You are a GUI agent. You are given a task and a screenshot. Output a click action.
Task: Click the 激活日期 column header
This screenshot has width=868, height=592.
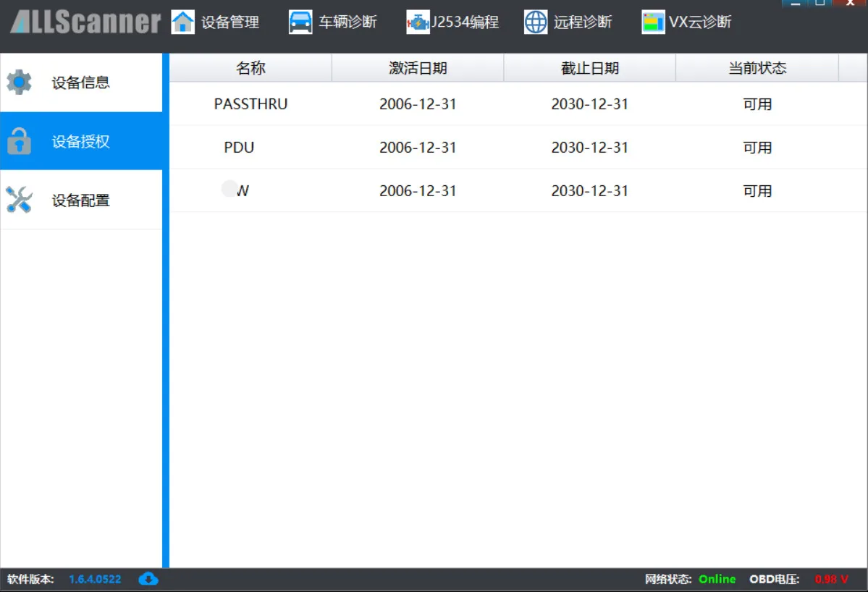click(418, 68)
